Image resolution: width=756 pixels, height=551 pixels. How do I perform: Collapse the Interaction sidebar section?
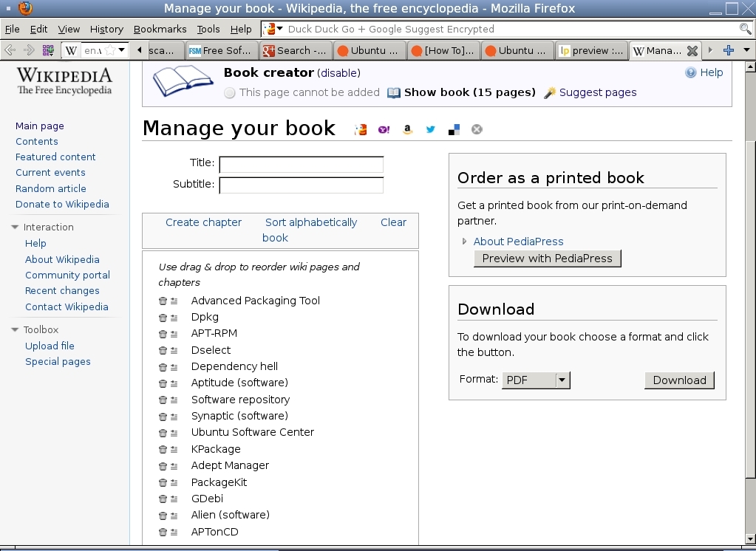tap(15, 227)
